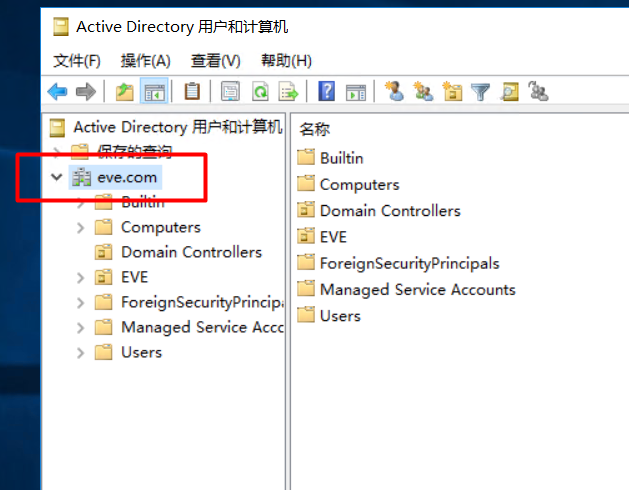Select Computers in the right pane list
Viewport: 629px width, 490px height.
coord(359,185)
